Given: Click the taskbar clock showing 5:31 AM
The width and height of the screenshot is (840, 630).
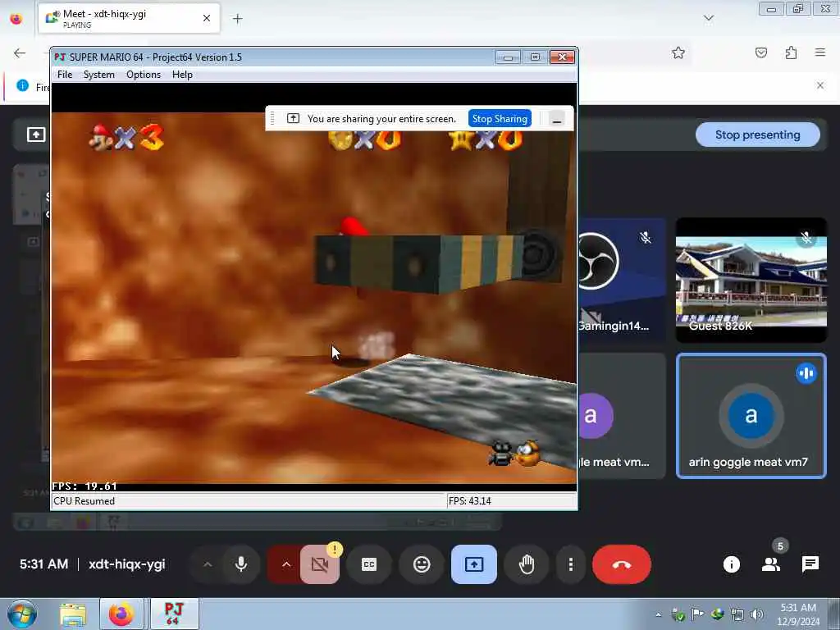Looking at the screenshot, I should tap(798, 614).
